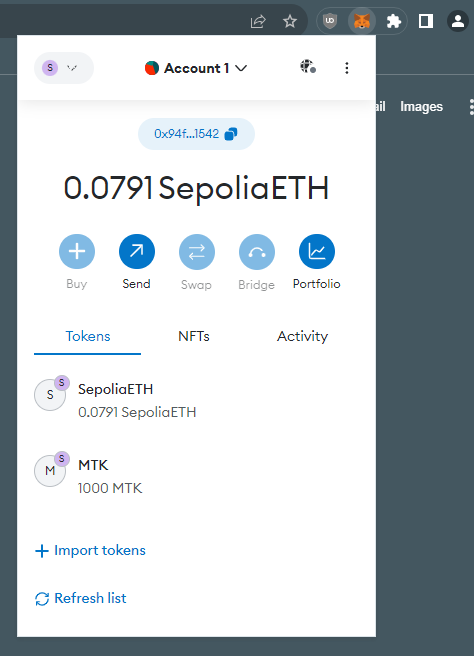Click the Send arrow icon

[x=137, y=251]
